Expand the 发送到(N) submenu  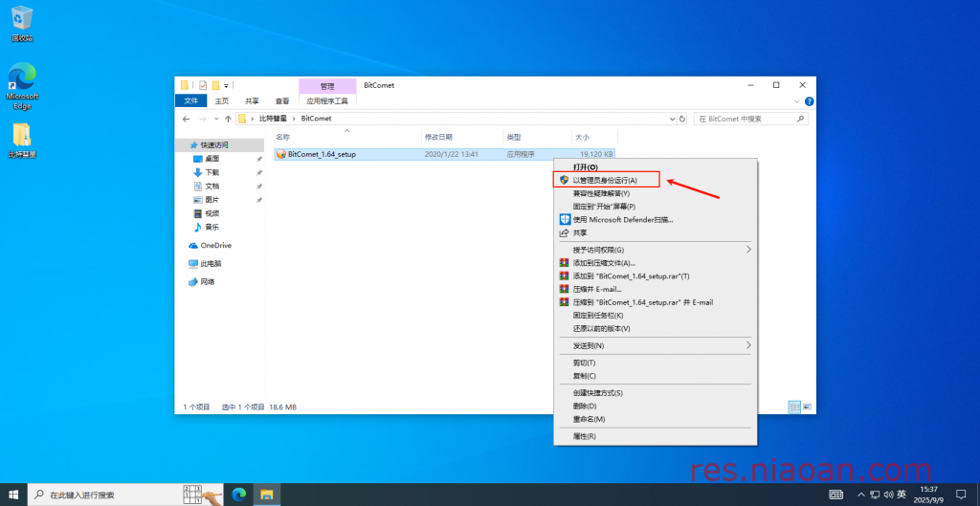(655, 345)
